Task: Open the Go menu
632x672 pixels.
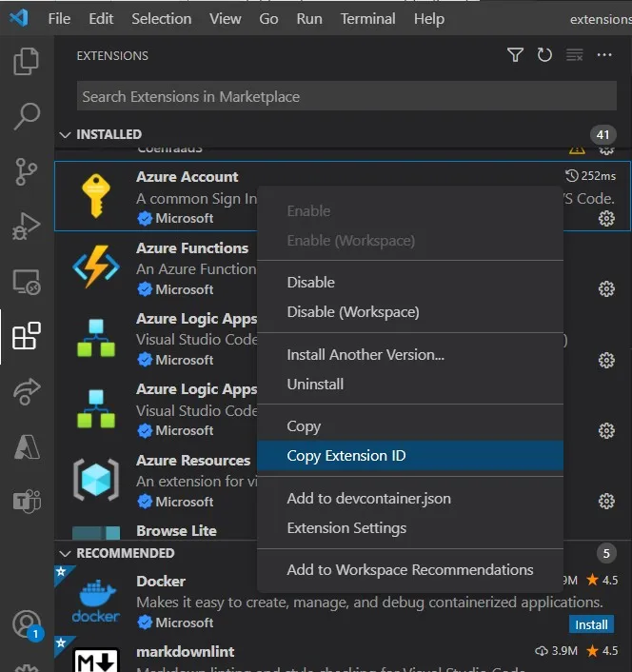Action: click(x=268, y=19)
